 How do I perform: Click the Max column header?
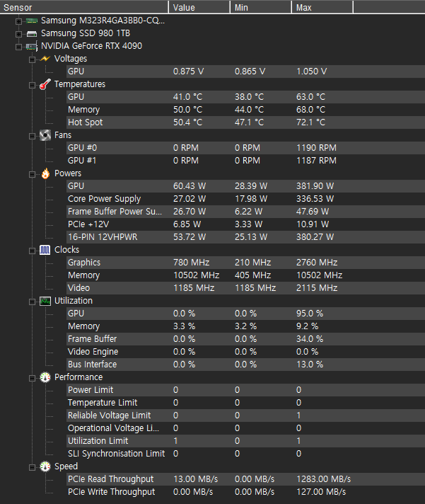(322, 7)
